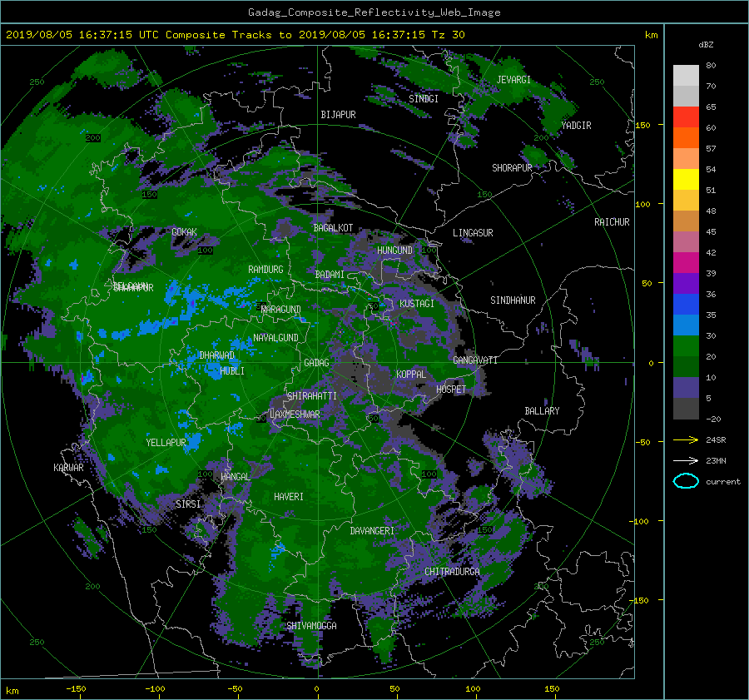Click the KUSTAGI city label
749x700 pixels.
(417, 304)
